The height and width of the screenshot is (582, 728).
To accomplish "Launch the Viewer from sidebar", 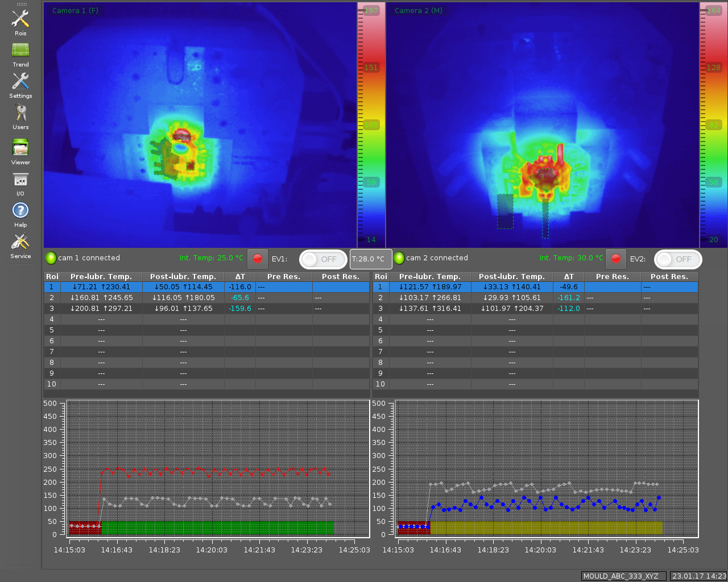I will 20,148.
